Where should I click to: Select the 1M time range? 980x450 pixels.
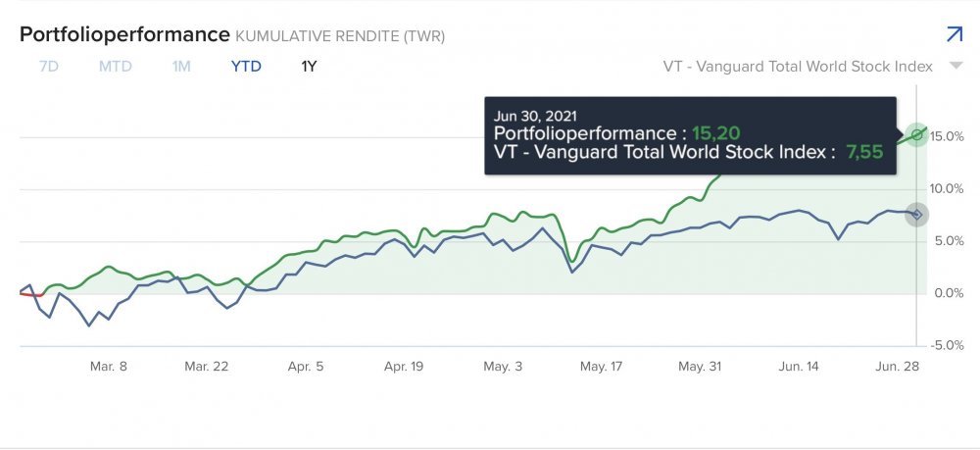click(181, 67)
